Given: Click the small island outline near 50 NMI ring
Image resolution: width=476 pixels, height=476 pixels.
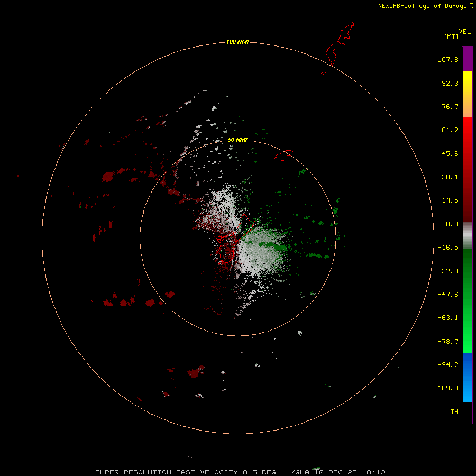Looking at the screenshot, I should pyautogui.click(x=283, y=155).
